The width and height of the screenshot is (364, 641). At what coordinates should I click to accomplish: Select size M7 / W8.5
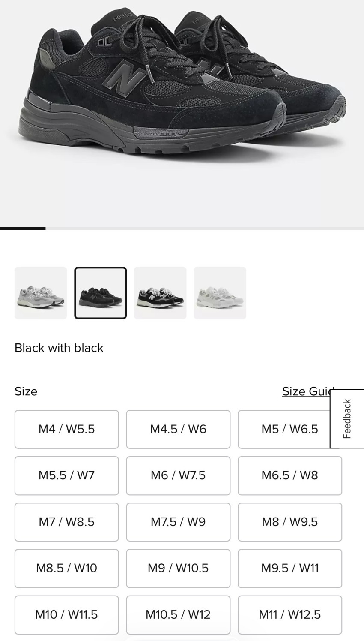[x=67, y=522]
